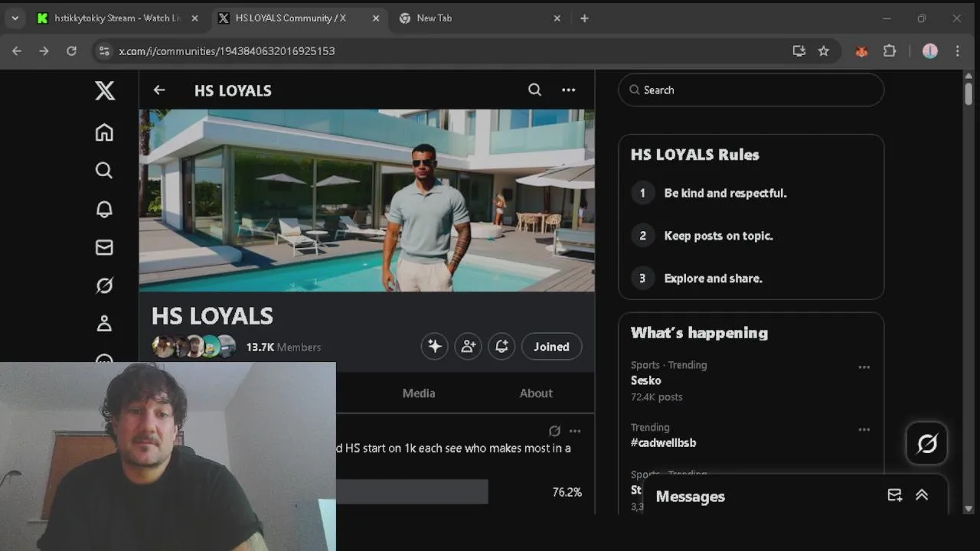The height and width of the screenshot is (551, 980).
Task: Open community header more options menu
Action: tap(568, 90)
